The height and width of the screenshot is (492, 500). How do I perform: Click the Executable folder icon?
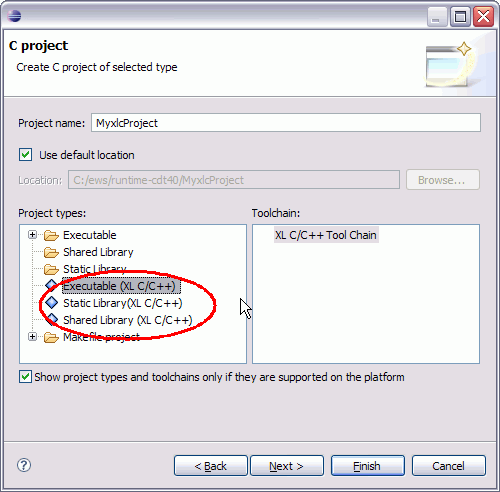[51, 235]
